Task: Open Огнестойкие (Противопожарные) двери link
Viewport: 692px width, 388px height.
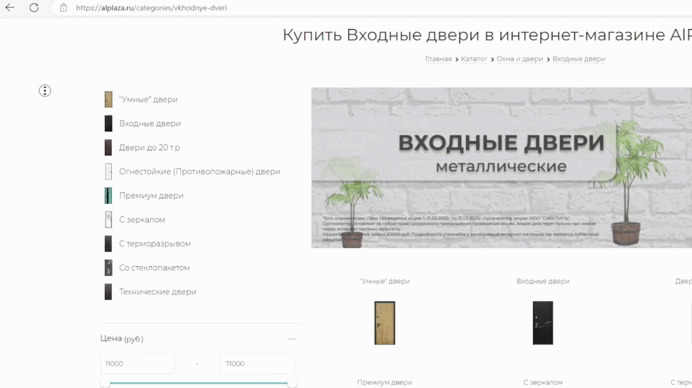Action: pos(199,171)
